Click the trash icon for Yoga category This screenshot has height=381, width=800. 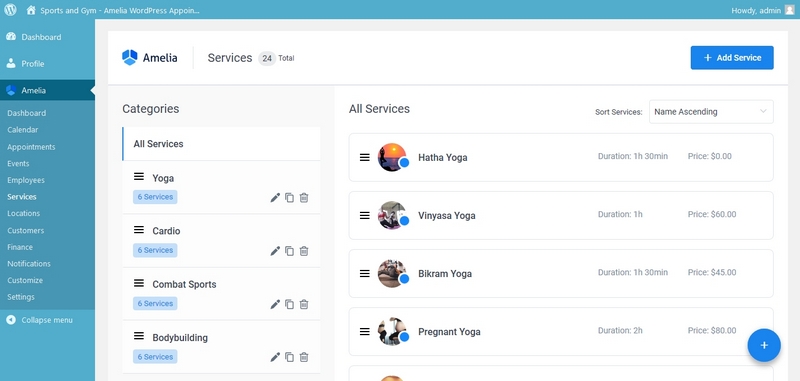click(x=304, y=197)
